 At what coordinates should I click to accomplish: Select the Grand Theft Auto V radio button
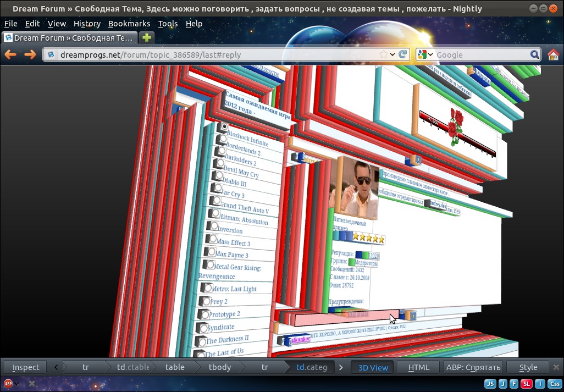point(216,200)
